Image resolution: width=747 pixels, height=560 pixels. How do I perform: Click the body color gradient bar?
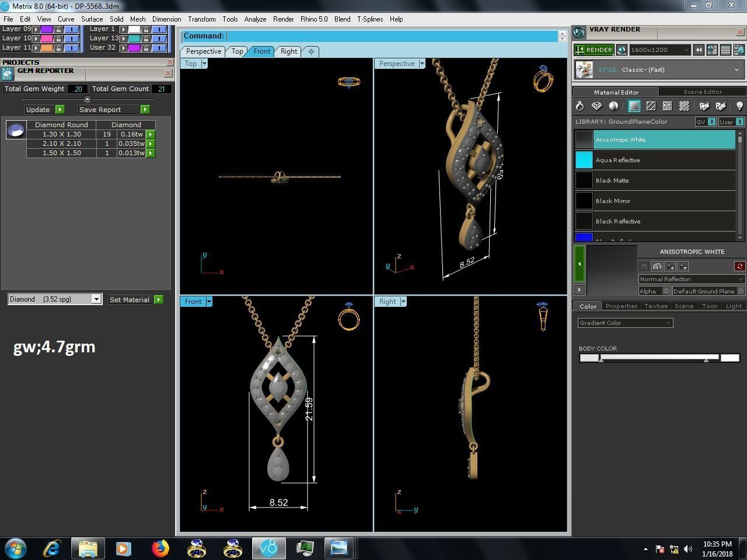coord(659,358)
